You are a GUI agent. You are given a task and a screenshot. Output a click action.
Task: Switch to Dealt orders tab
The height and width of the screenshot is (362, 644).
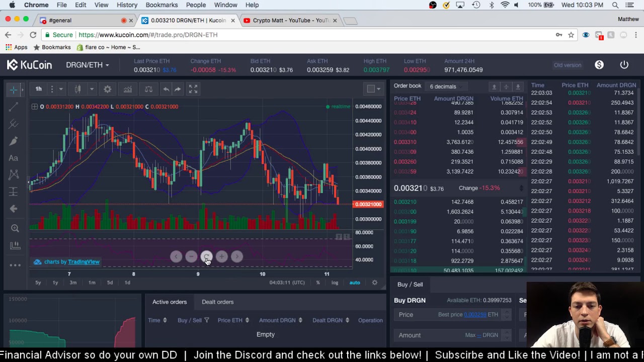tap(218, 302)
